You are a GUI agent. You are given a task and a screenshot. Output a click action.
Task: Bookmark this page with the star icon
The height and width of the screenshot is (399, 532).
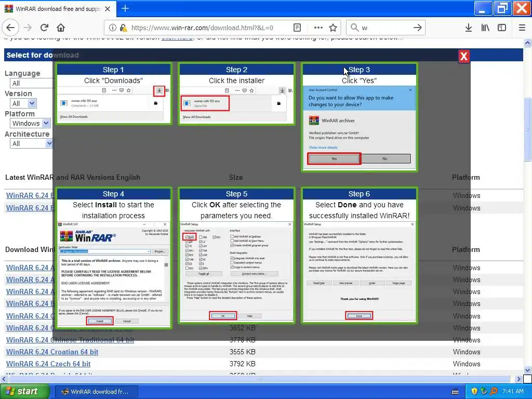click(x=333, y=28)
